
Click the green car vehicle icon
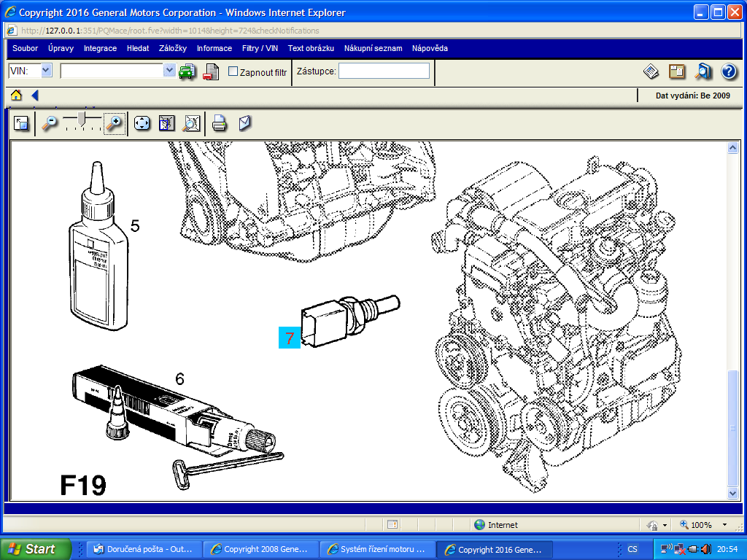coord(187,71)
